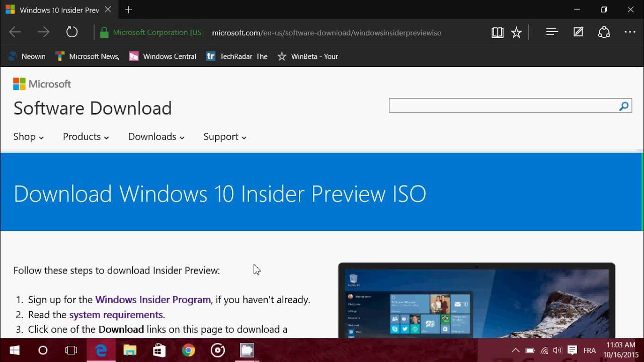644x362 pixels.
Task: Open the Wi-Fi network tray icon
Action: tap(544, 350)
